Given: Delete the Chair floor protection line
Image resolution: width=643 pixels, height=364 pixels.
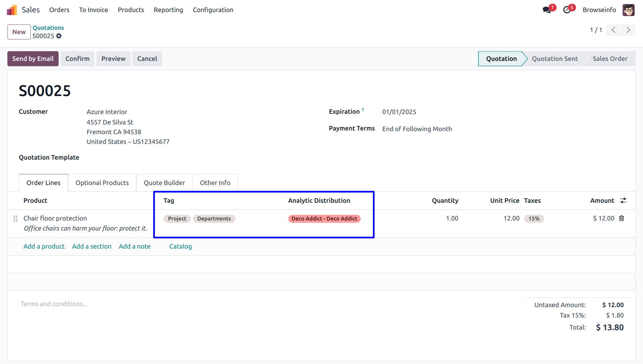Looking at the screenshot, I should pos(622,218).
